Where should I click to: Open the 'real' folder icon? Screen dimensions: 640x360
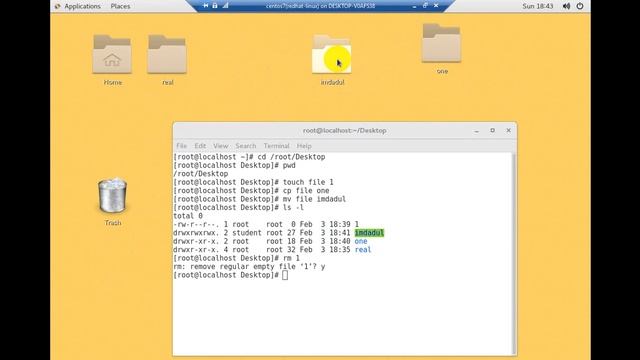click(167, 54)
